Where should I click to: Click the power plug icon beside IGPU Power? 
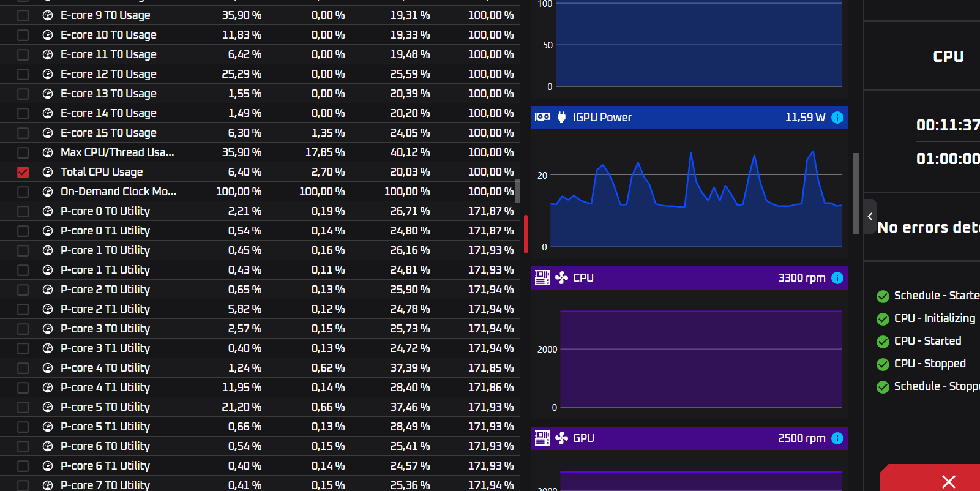pos(561,118)
